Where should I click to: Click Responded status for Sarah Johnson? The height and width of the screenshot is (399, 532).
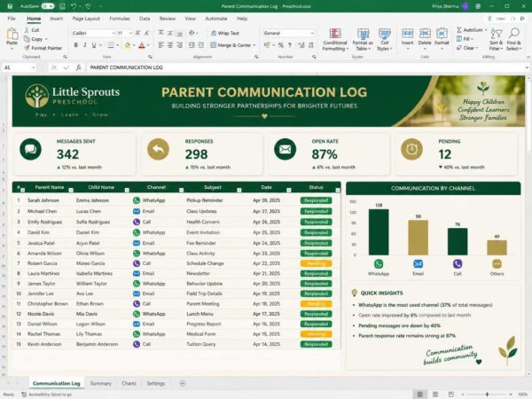tap(316, 200)
